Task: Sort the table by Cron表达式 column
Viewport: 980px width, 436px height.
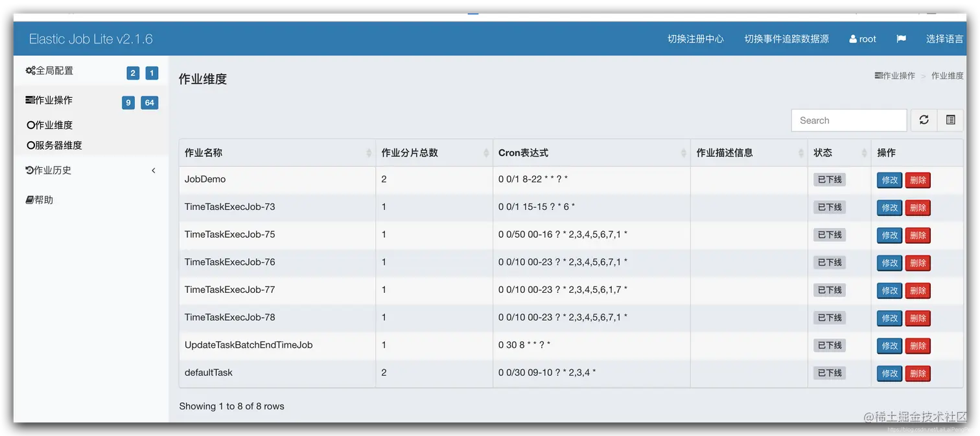Action: 592,153
